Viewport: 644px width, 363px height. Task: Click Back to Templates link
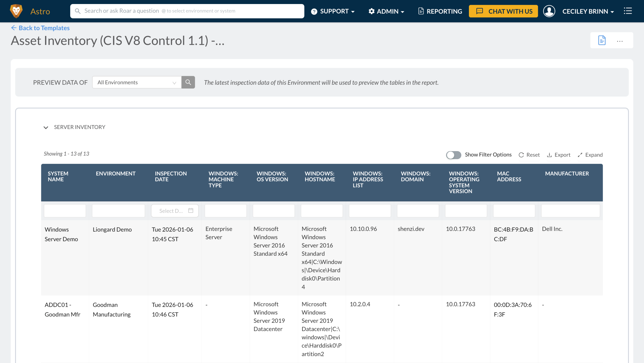pos(40,28)
